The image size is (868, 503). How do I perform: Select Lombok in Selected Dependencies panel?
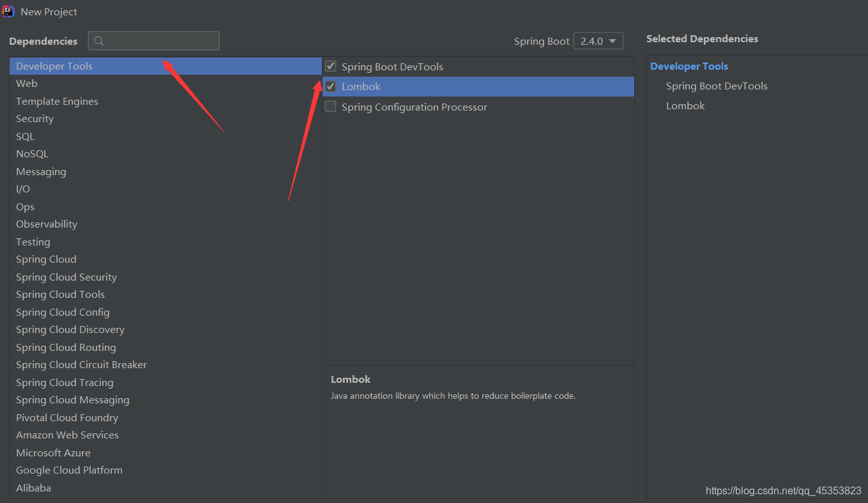pyautogui.click(x=685, y=105)
